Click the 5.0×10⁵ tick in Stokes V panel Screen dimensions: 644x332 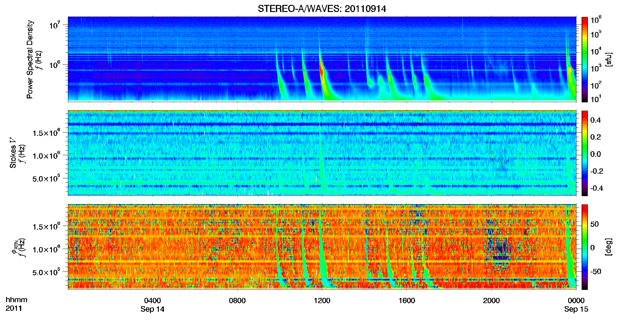click(x=46, y=178)
